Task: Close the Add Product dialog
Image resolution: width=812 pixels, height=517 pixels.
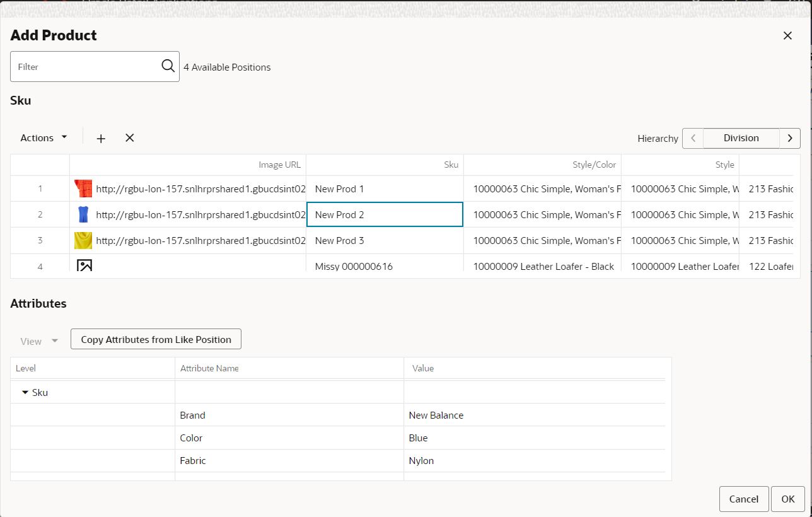Action: click(787, 35)
